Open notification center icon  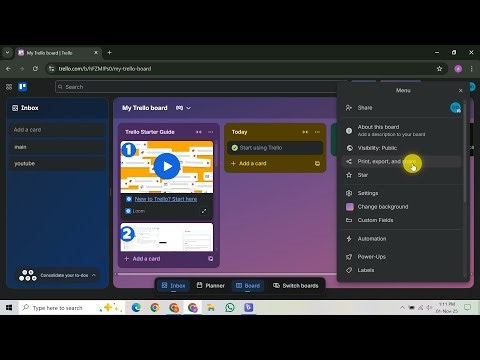[468, 308]
